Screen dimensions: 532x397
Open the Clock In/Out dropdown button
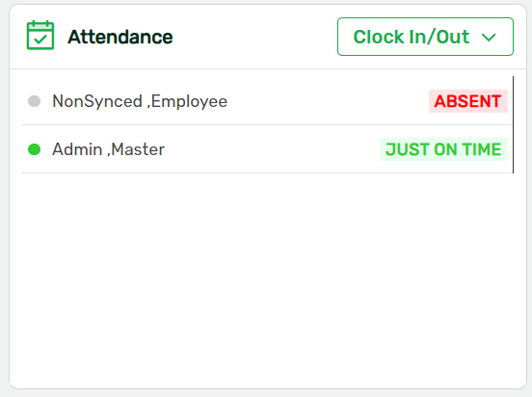pyautogui.click(x=425, y=37)
